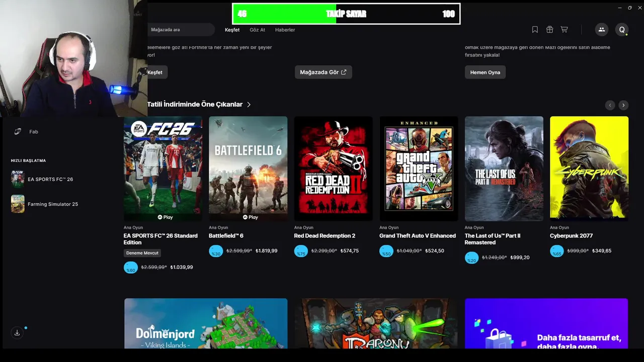644x362 pixels.
Task: Click the 65% discount badge on Cyberpunk
Action: [557, 251]
